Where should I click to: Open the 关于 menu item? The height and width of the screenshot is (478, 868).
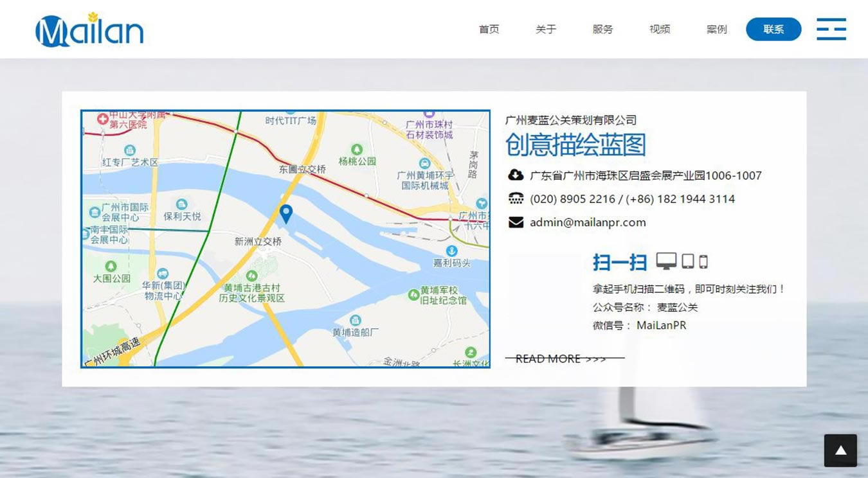[x=545, y=30]
